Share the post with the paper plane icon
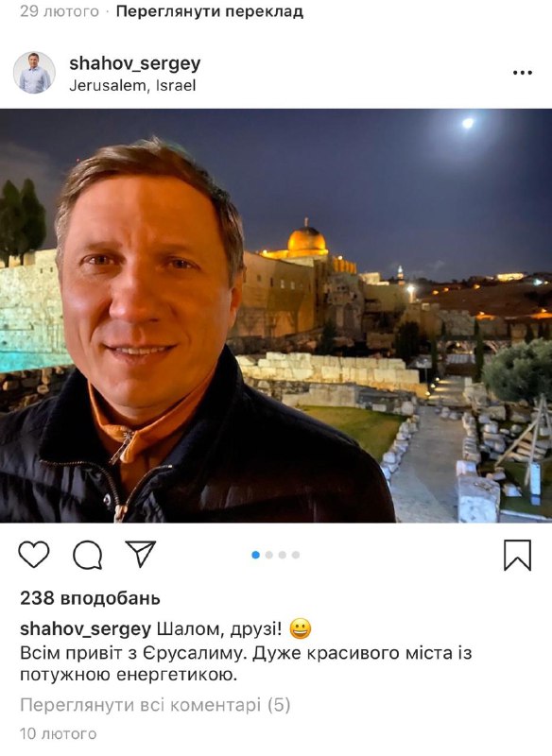The height and width of the screenshot is (756, 552). point(140,554)
